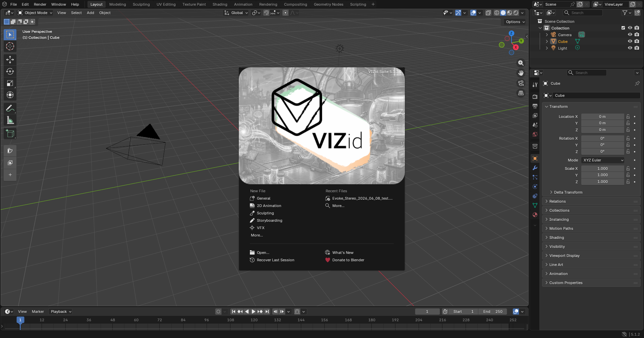Open the Tool properties tab

tap(535, 85)
